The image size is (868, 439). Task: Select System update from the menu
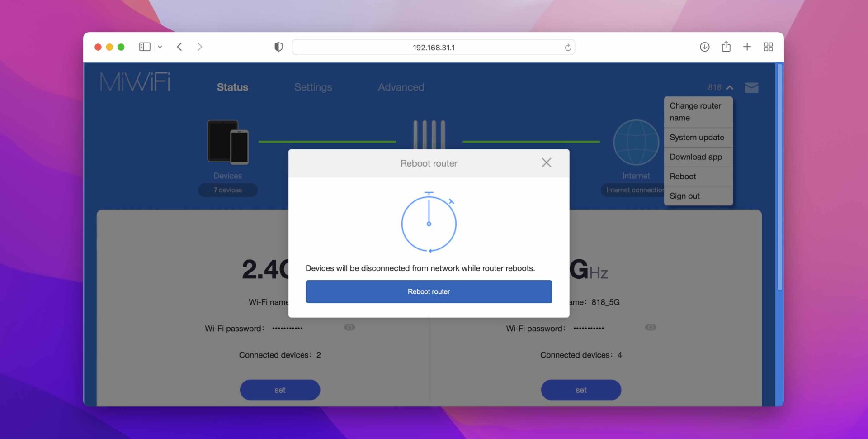point(697,137)
